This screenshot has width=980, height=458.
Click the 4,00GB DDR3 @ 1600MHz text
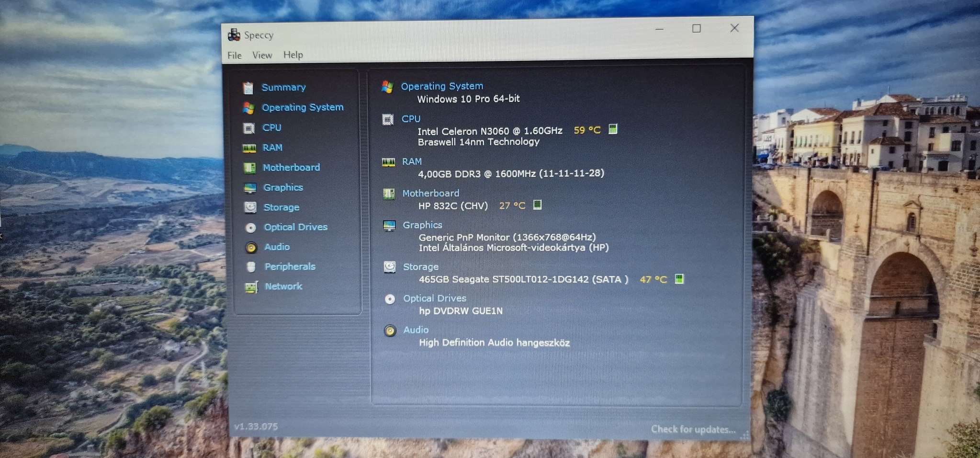(511, 173)
